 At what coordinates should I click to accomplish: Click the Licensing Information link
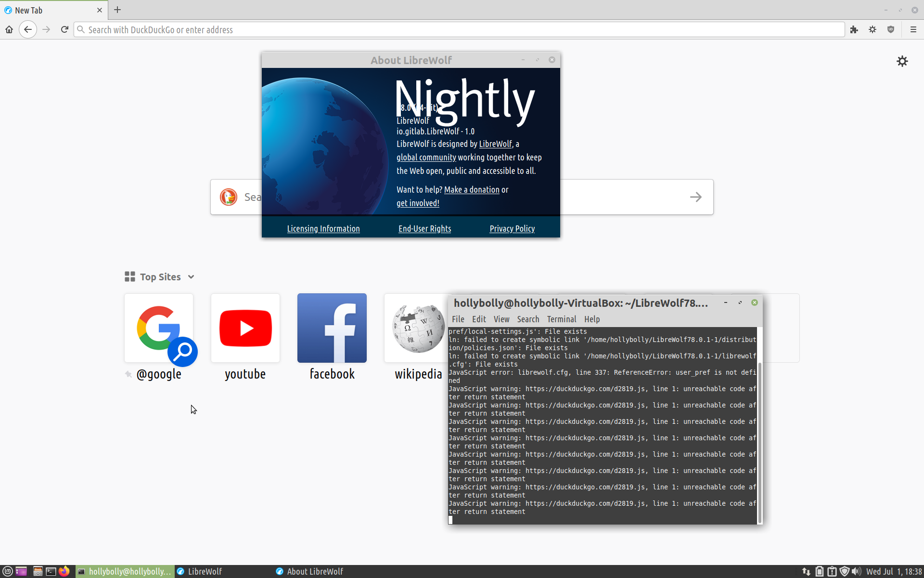point(323,229)
